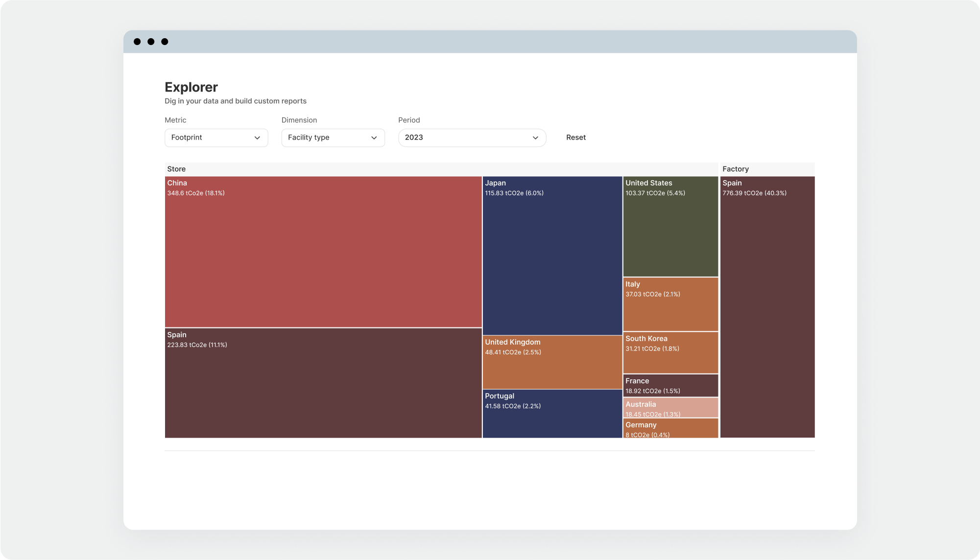Click the Portugal treemap tile
The width and height of the screenshot is (980, 560).
(x=552, y=414)
